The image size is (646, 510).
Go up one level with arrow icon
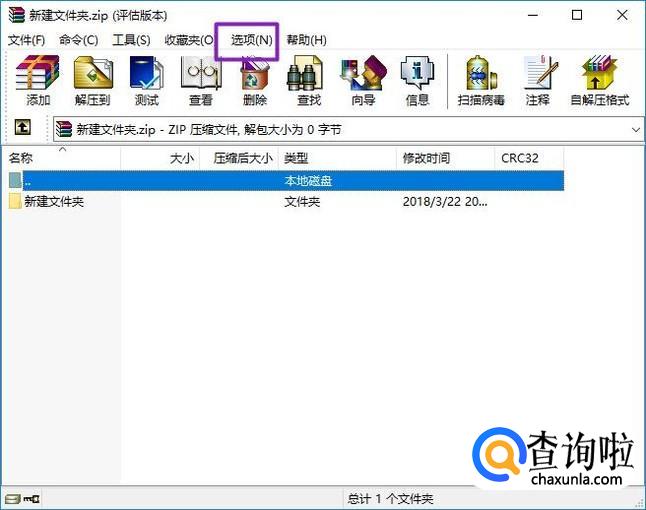pos(22,127)
